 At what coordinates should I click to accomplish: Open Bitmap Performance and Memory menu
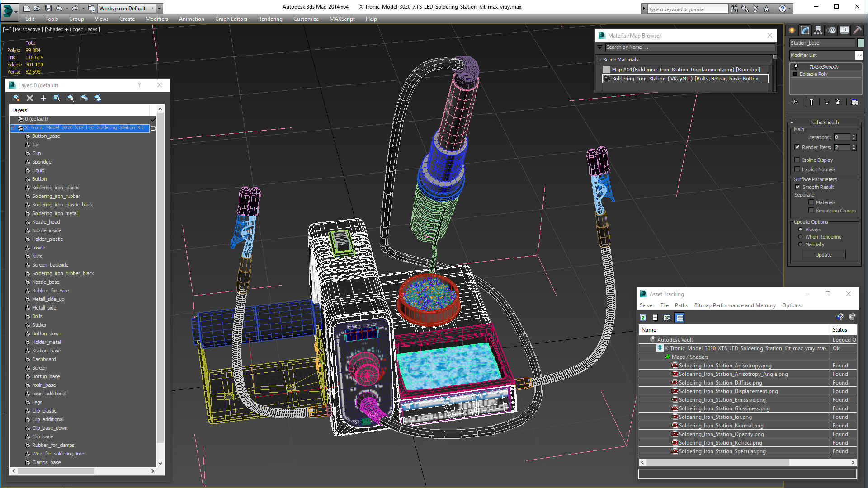[735, 305]
